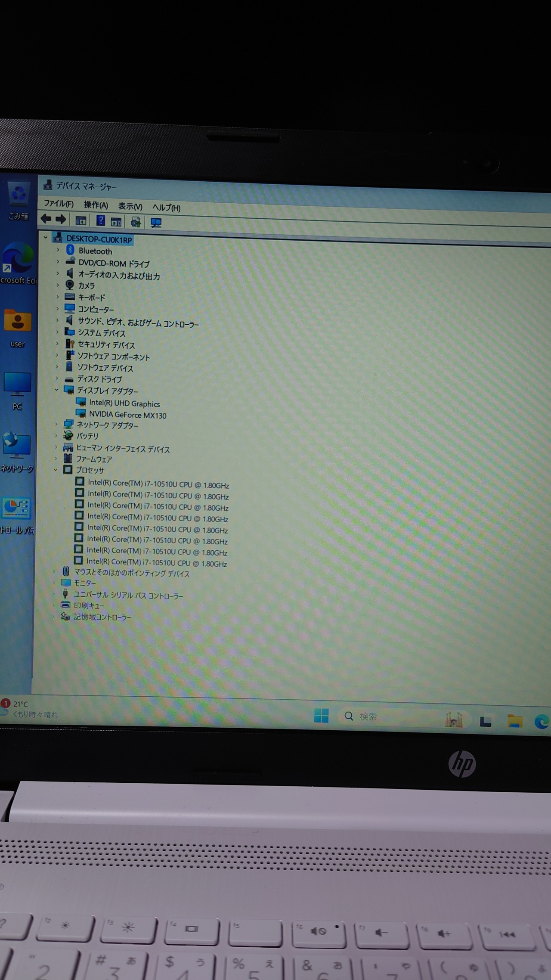
Task: Collapse the ディスプレイ アダプター category
Action: [56, 390]
